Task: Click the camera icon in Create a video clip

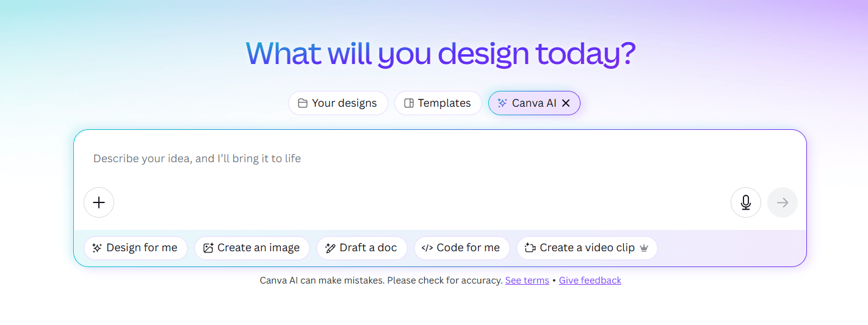Action: [530, 248]
